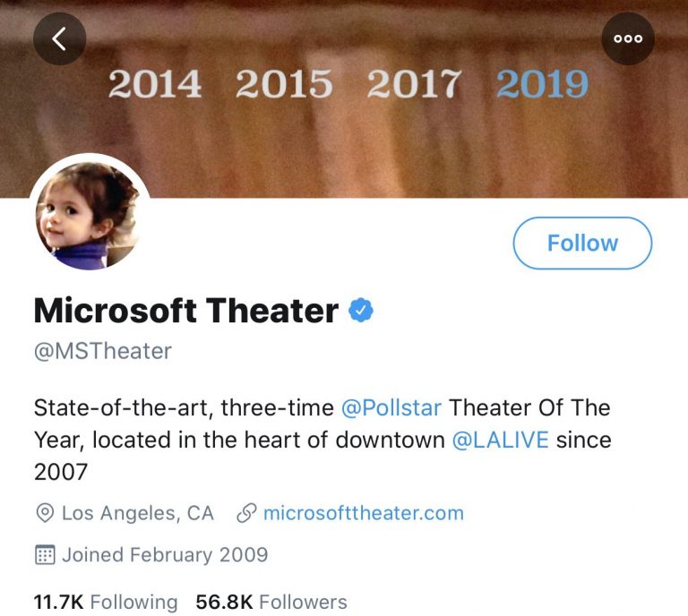The image size is (688, 616).
Task: Open the @Pollstar mention in bio
Action: click(x=391, y=408)
